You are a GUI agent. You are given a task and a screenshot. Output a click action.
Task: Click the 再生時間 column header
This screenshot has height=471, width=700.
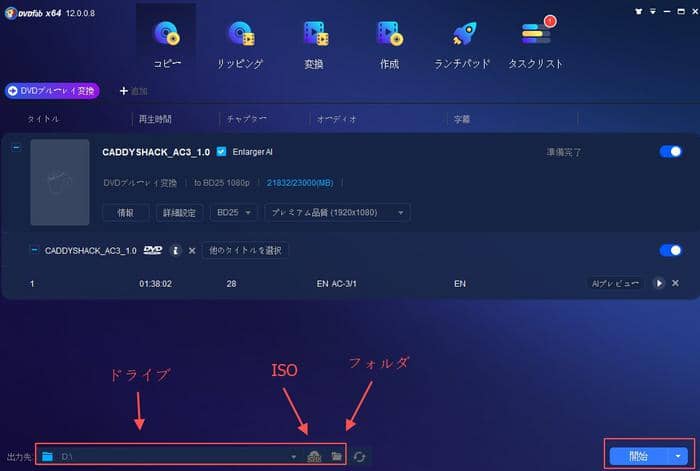(x=155, y=119)
